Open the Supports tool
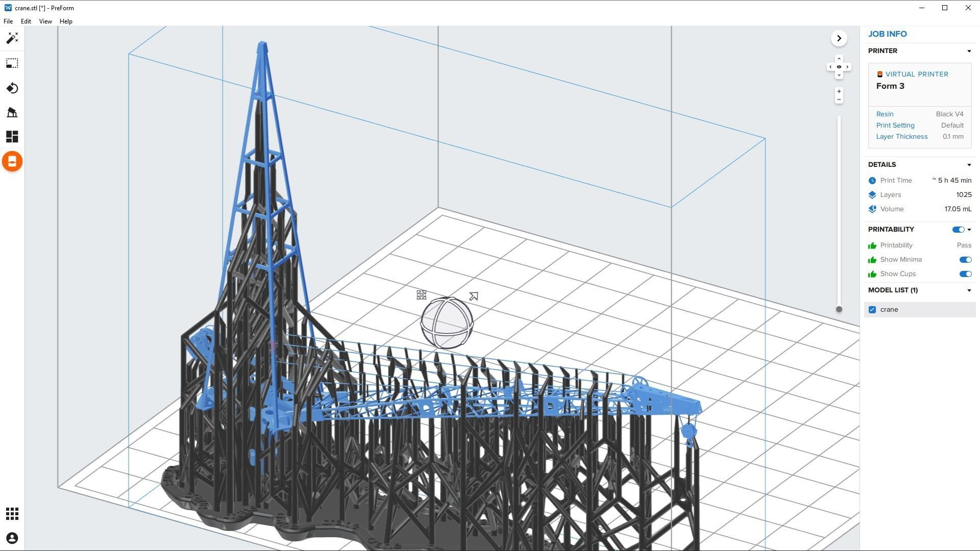 (12, 112)
